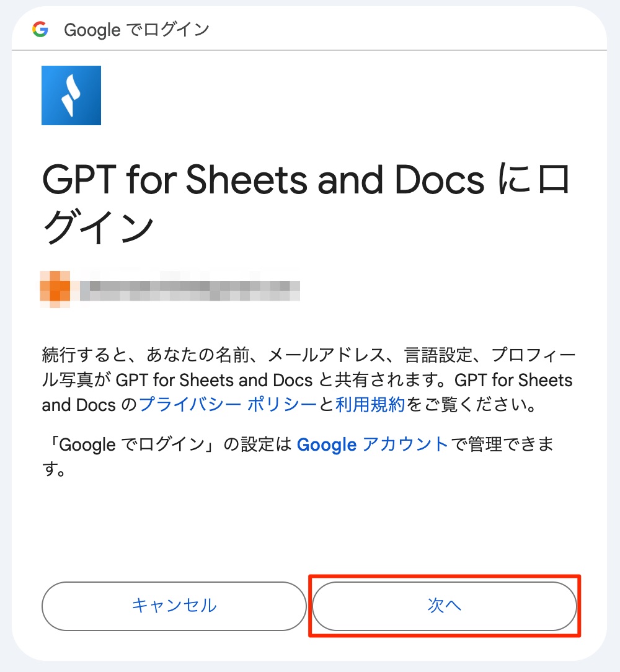The width and height of the screenshot is (620, 672).
Task: Click the word アカウント in the blue link
Action: point(405,444)
